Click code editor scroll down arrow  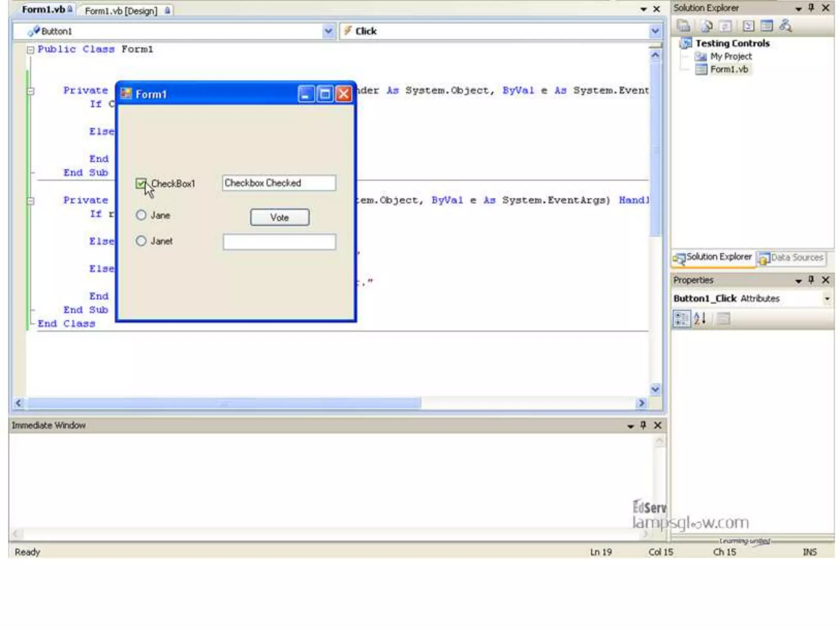coord(655,389)
